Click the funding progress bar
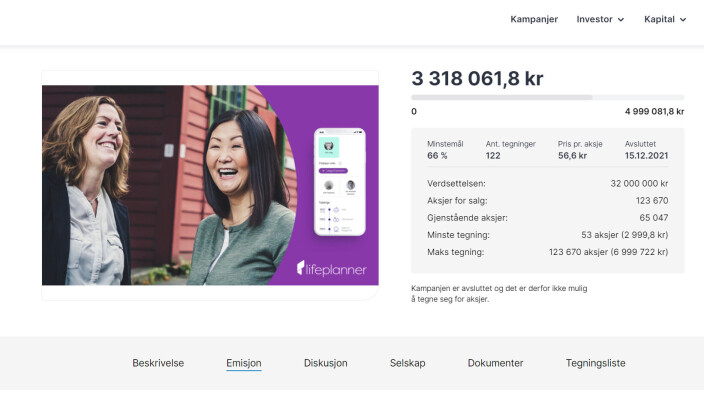 click(x=548, y=97)
